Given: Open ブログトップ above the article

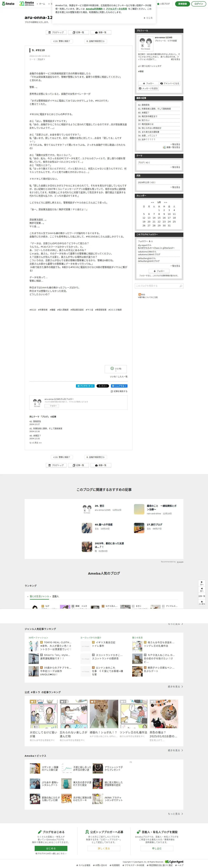Looking at the screenshot, I should (x=56, y=32).
